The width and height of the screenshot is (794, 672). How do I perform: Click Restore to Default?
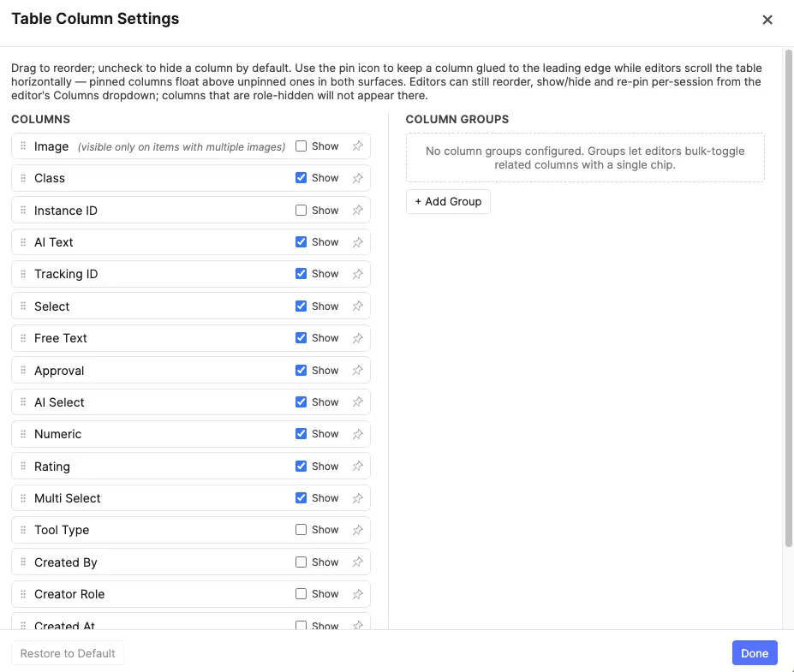pyautogui.click(x=68, y=653)
